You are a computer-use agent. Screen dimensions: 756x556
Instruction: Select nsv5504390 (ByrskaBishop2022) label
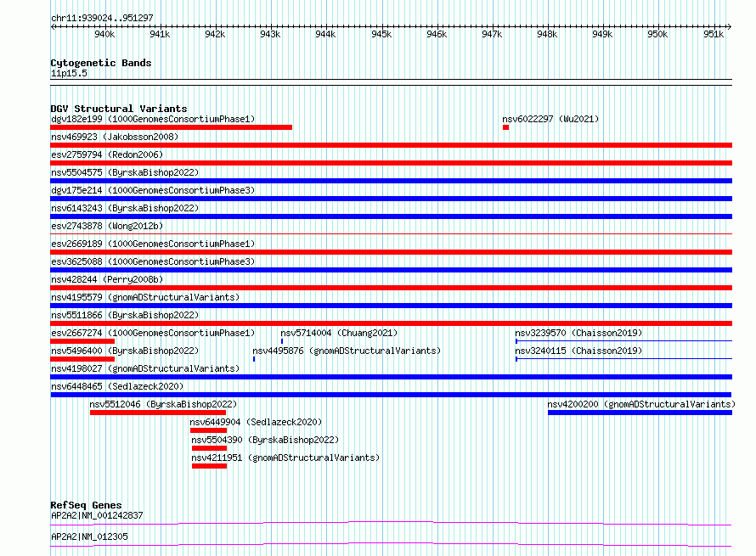(x=265, y=440)
